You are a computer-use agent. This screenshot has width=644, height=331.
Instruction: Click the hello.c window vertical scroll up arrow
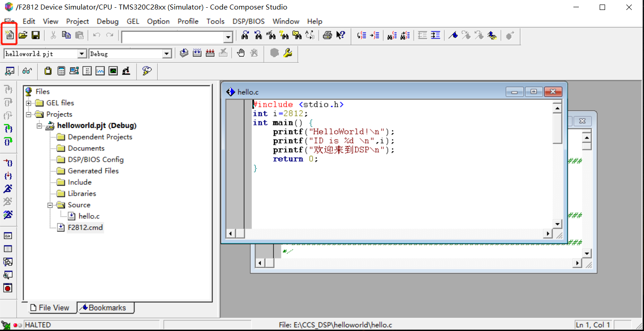[x=557, y=108]
